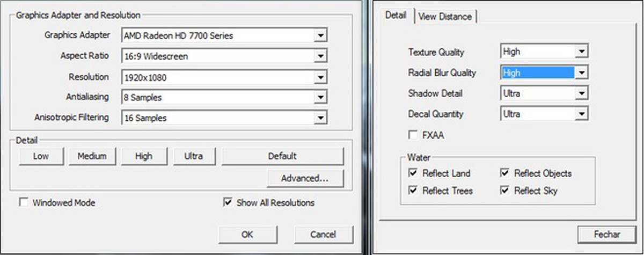
Task: Switch to the View Distance tab
Action: (x=445, y=17)
